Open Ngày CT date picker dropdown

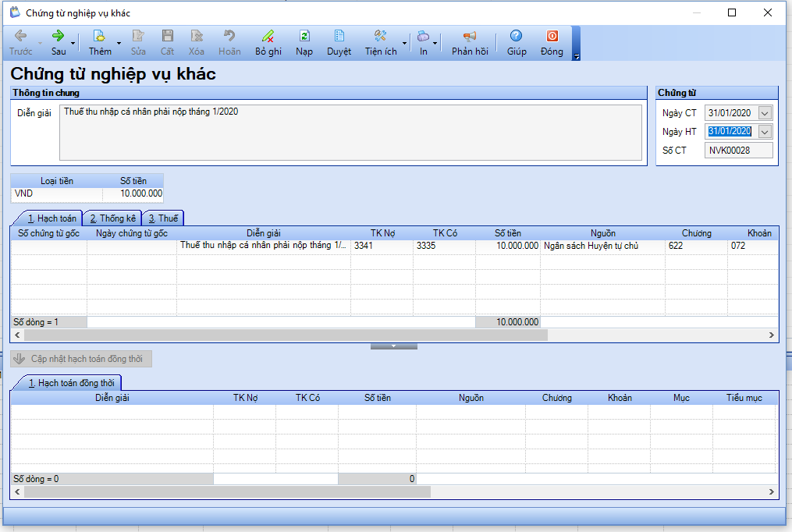coord(765,113)
